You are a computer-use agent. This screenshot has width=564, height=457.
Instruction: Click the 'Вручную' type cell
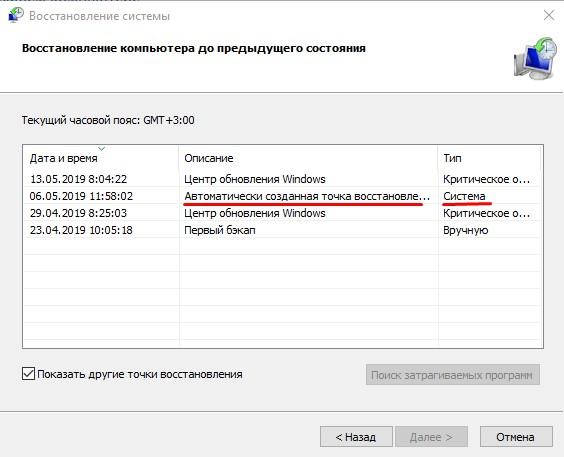(x=465, y=230)
